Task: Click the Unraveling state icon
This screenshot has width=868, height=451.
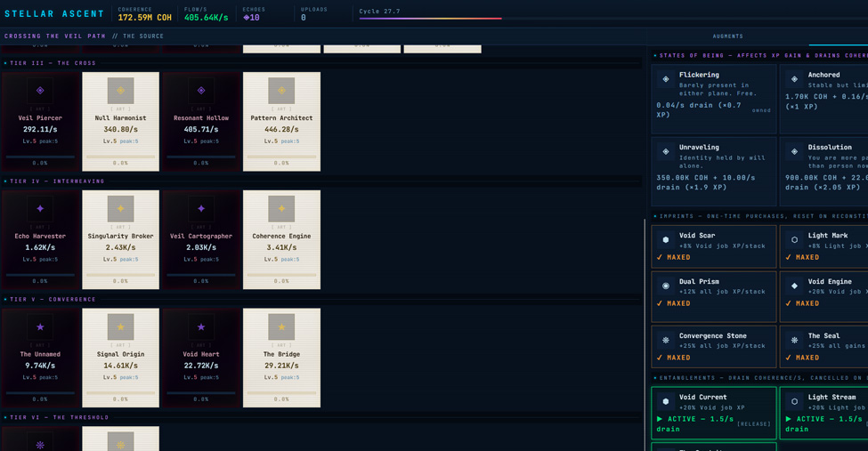Action: click(666, 151)
